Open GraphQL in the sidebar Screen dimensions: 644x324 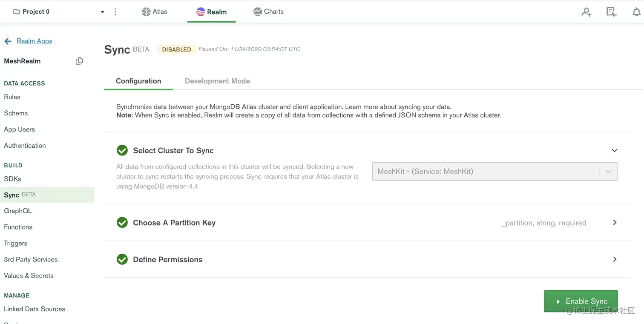coord(18,211)
